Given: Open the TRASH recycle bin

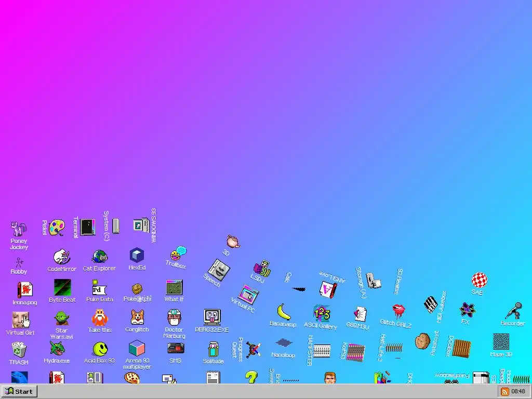Looking at the screenshot, I should (x=19, y=350).
